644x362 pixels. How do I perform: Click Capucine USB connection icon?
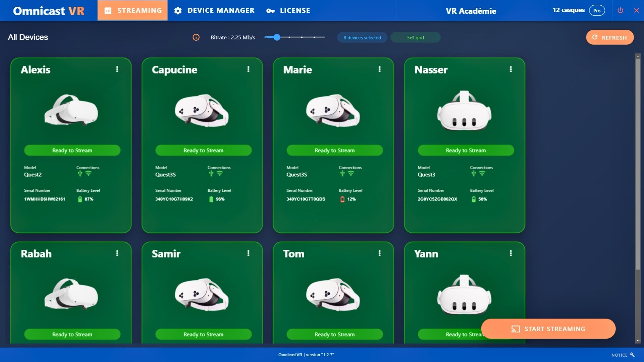211,173
